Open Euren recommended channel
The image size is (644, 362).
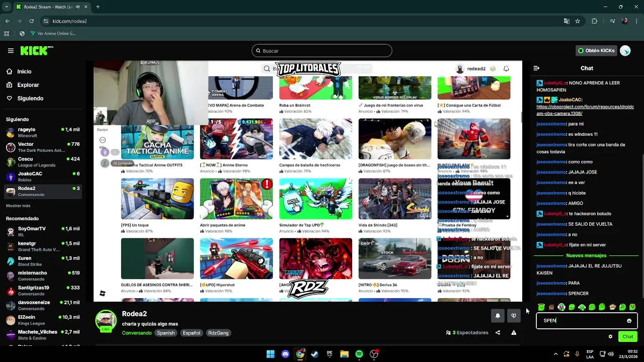[43, 261]
